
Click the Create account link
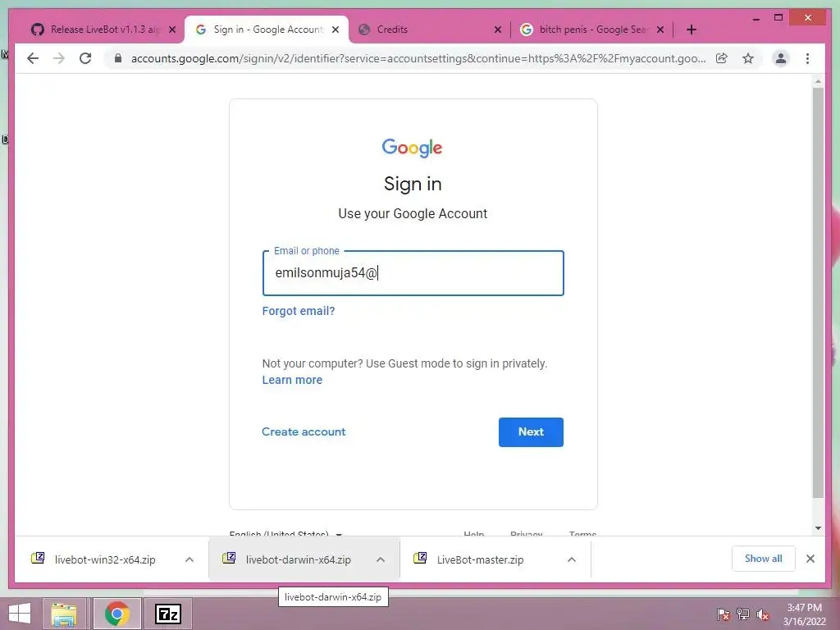click(x=304, y=431)
